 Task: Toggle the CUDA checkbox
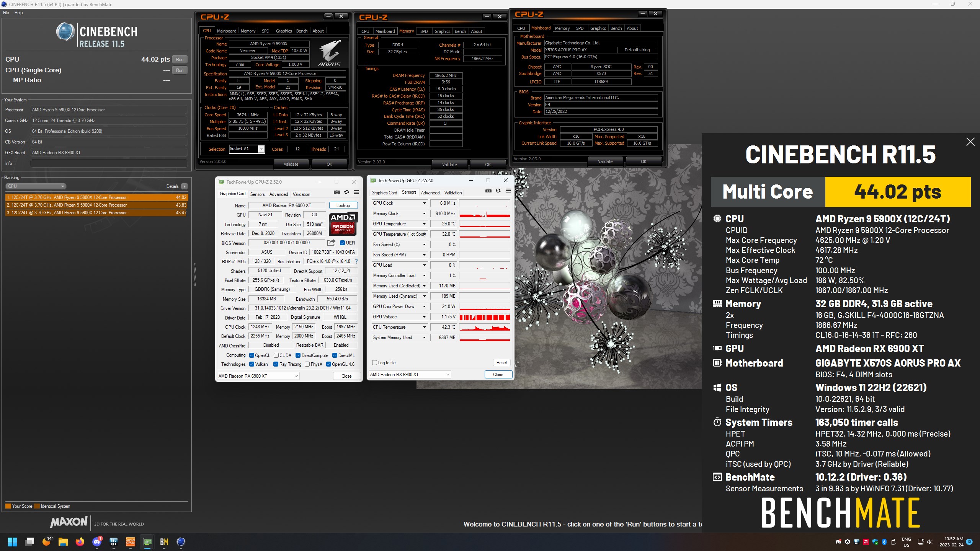(x=276, y=355)
